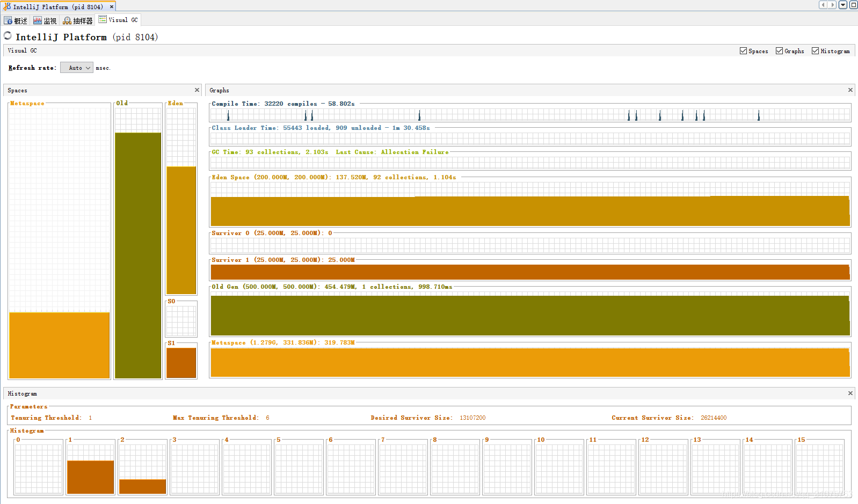Click the Compile Time graph
858x504 pixels.
coord(530,114)
